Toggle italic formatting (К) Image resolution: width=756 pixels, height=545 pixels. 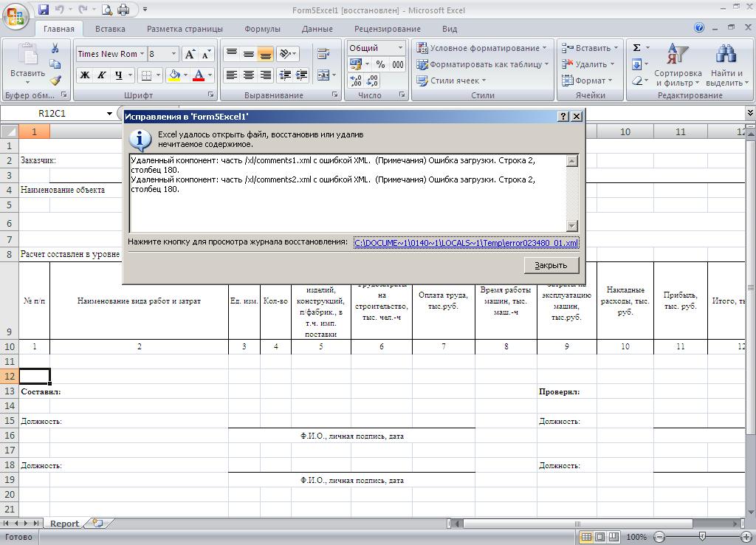tap(102, 75)
